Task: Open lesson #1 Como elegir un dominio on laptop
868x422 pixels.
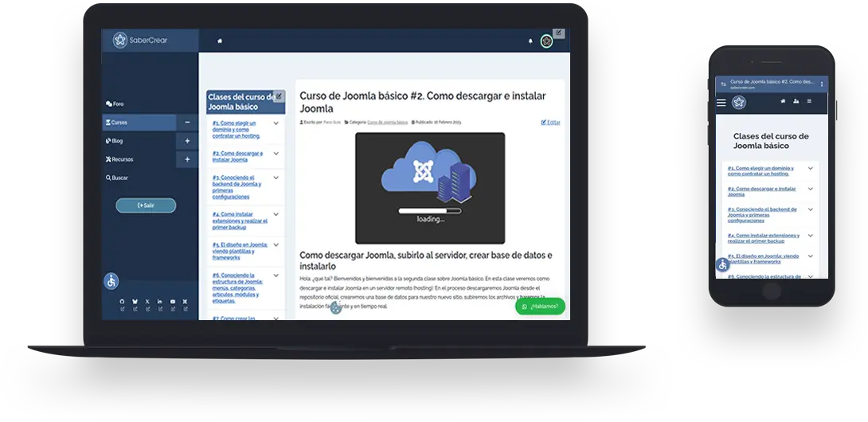Action: (x=237, y=130)
